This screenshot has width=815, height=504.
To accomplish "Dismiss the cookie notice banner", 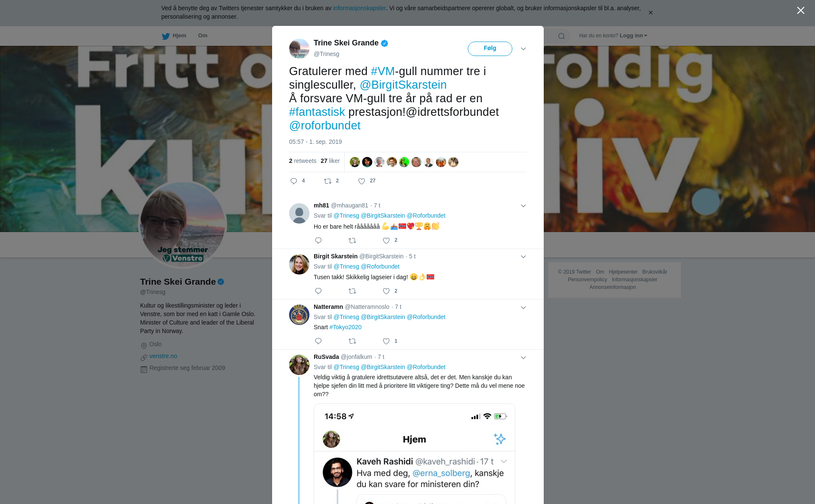I will [650, 13].
